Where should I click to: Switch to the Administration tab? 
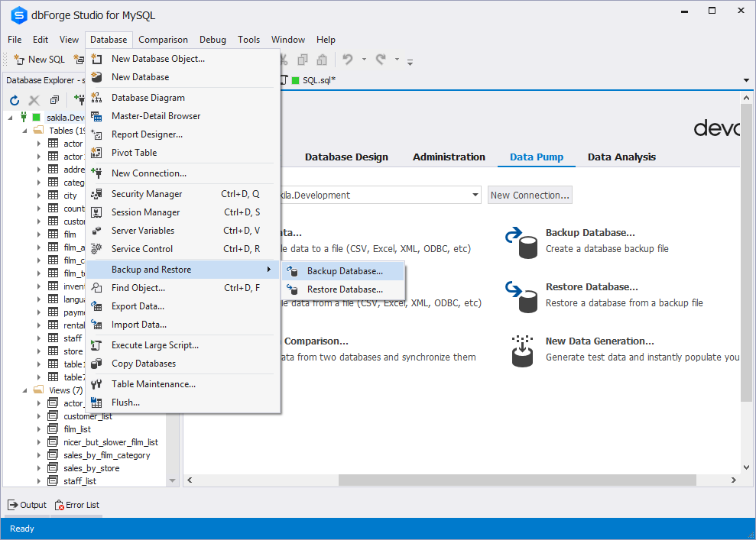(x=449, y=157)
